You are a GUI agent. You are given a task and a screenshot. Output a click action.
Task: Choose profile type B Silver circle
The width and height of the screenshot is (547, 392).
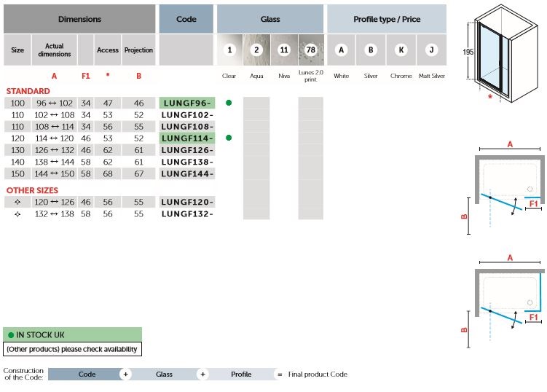[371, 50]
